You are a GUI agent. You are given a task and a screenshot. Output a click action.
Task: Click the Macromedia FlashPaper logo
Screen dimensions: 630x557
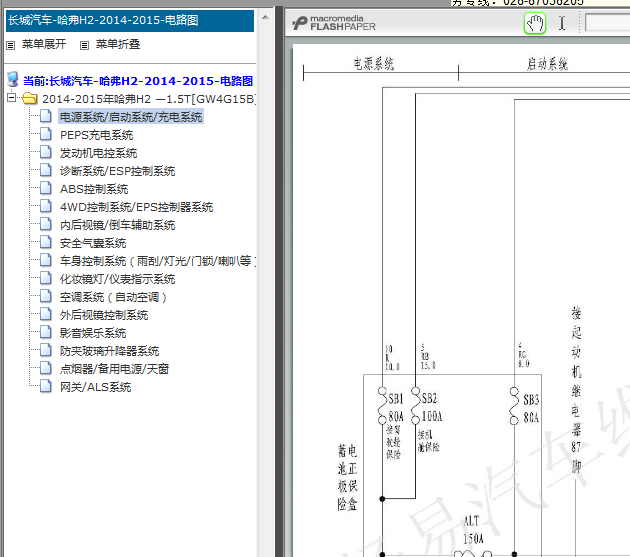(334, 23)
